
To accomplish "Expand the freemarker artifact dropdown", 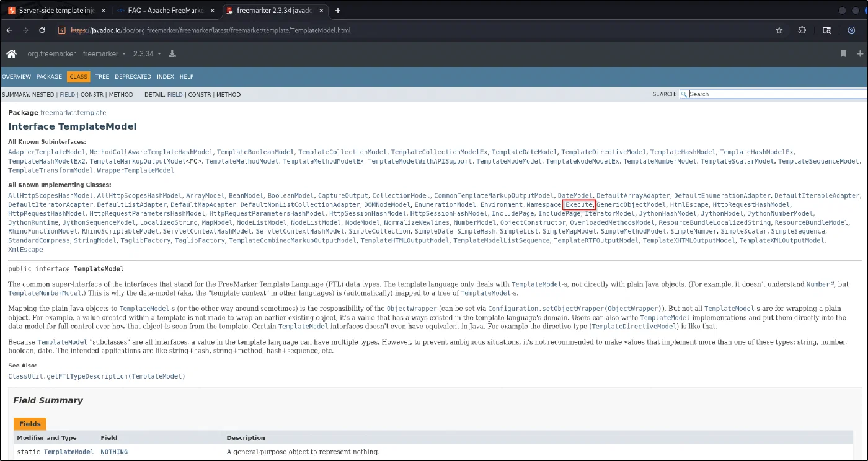I will pyautogui.click(x=104, y=54).
